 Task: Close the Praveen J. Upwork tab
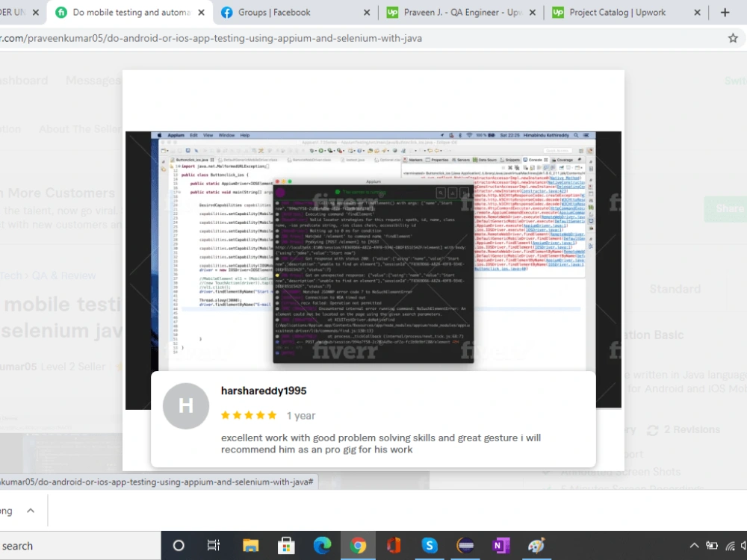click(532, 13)
